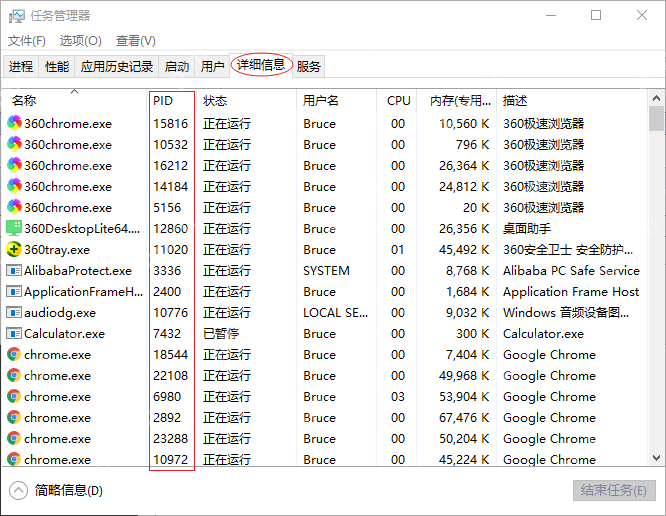Sort the list by PID column header
The image size is (666, 516).
(x=172, y=101)
